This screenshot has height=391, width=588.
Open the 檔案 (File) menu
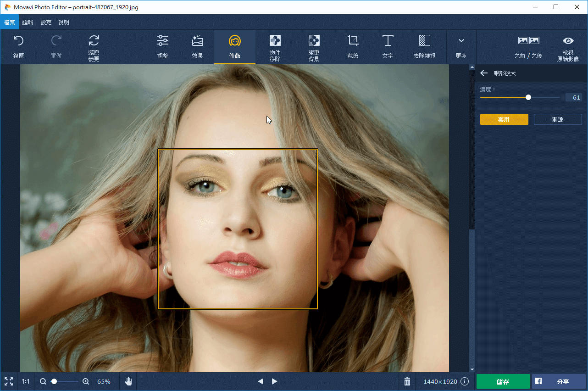(10, 22)
